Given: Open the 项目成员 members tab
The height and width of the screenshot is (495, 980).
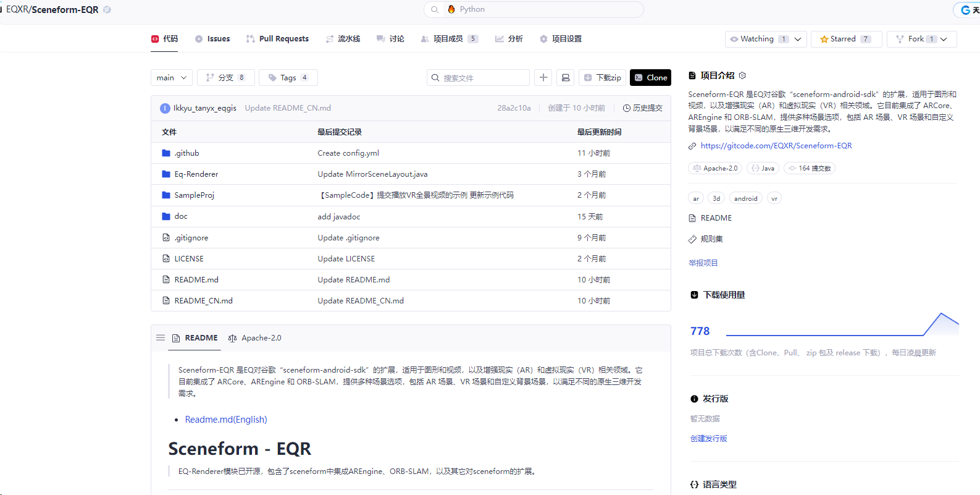Looking at the screenshot, I should (449, 39).
